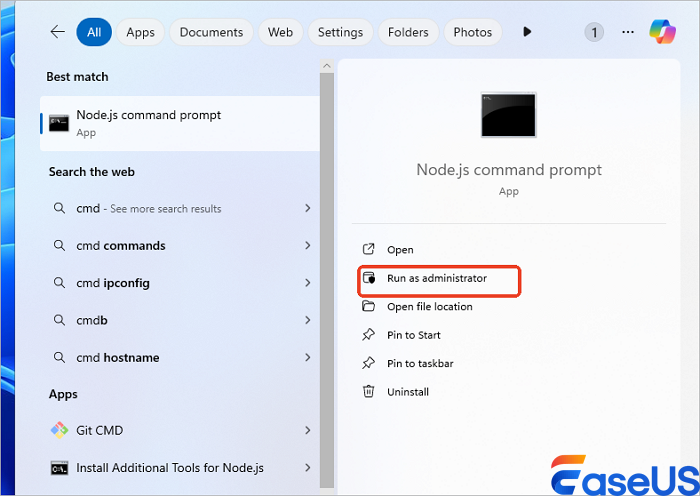Choose Uninstall for Node.js command prompt
The height and width of the screenshot is (496, 700).
[x=408, y=392]
